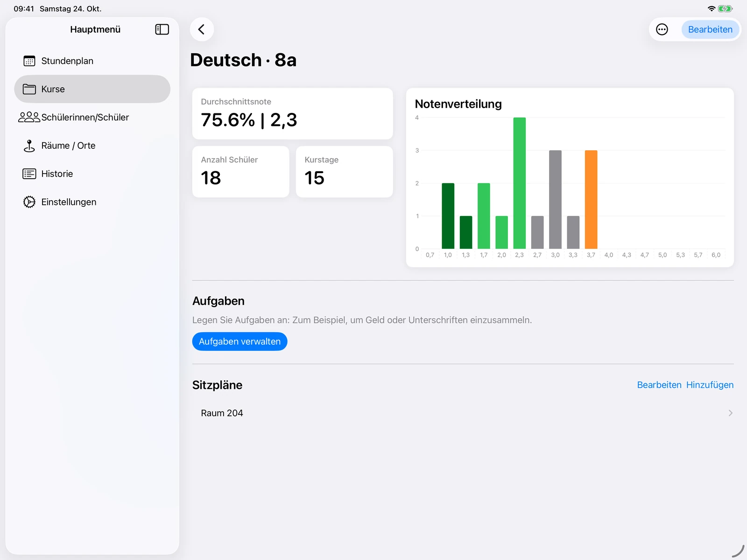
Task: Tap the Durchschnittsnote card
Action: [292, 113]
